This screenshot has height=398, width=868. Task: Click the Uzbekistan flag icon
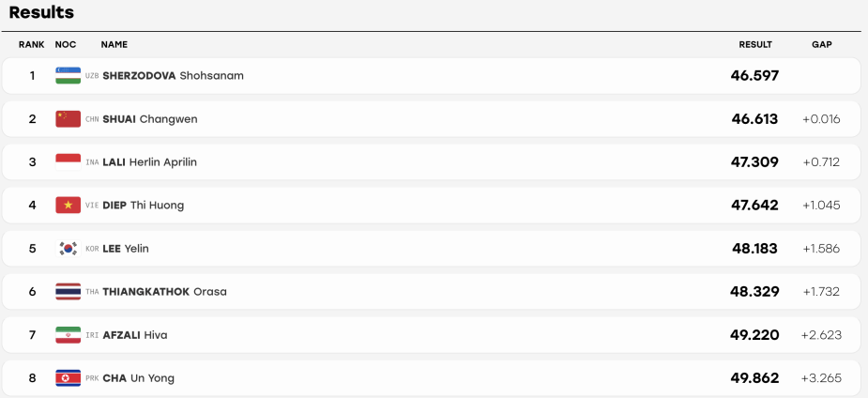click(69, 76)
